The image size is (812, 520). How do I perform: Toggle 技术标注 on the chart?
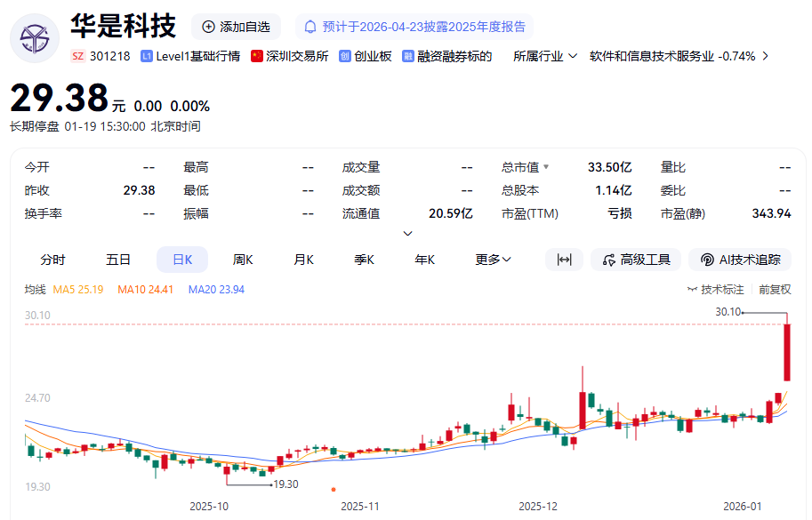click(715, 289)
